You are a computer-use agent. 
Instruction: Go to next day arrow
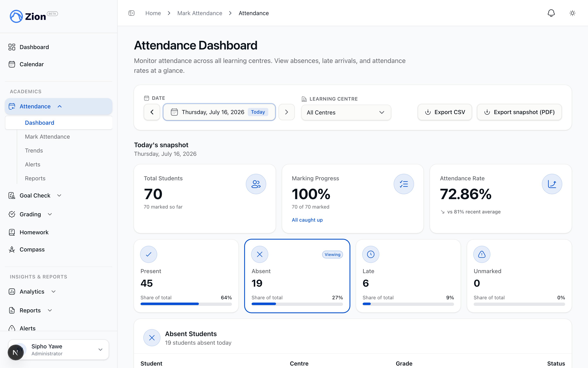point(287,112)
